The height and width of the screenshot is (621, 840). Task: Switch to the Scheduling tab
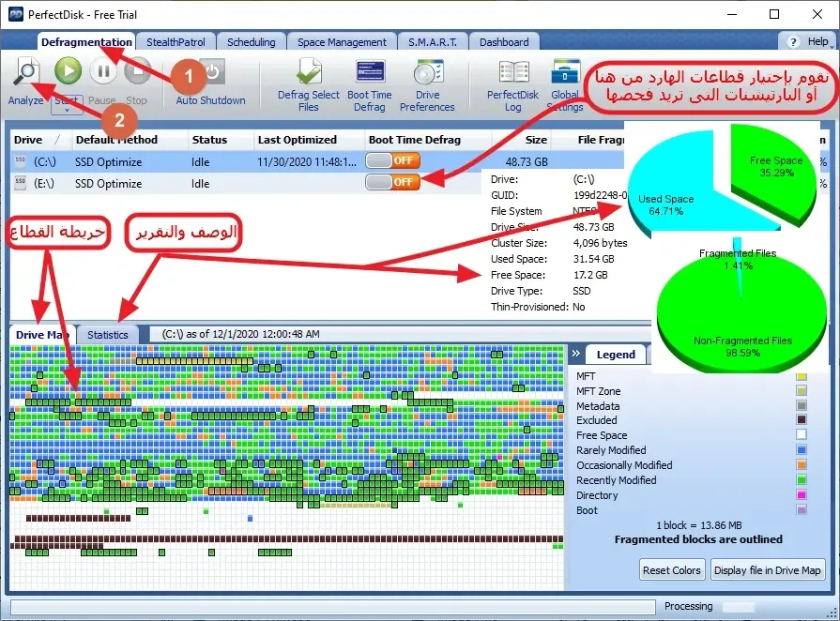252,42
